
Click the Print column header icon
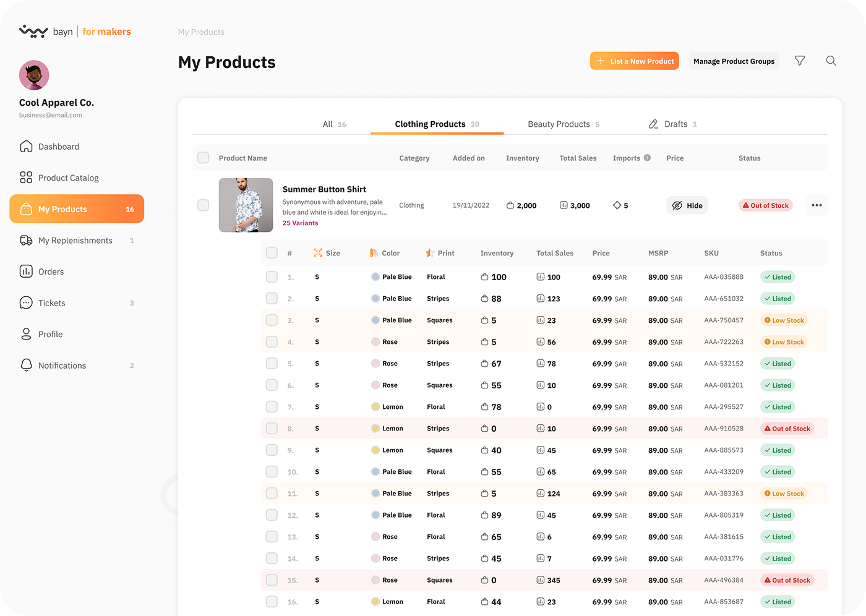click(x=429, y=253)
